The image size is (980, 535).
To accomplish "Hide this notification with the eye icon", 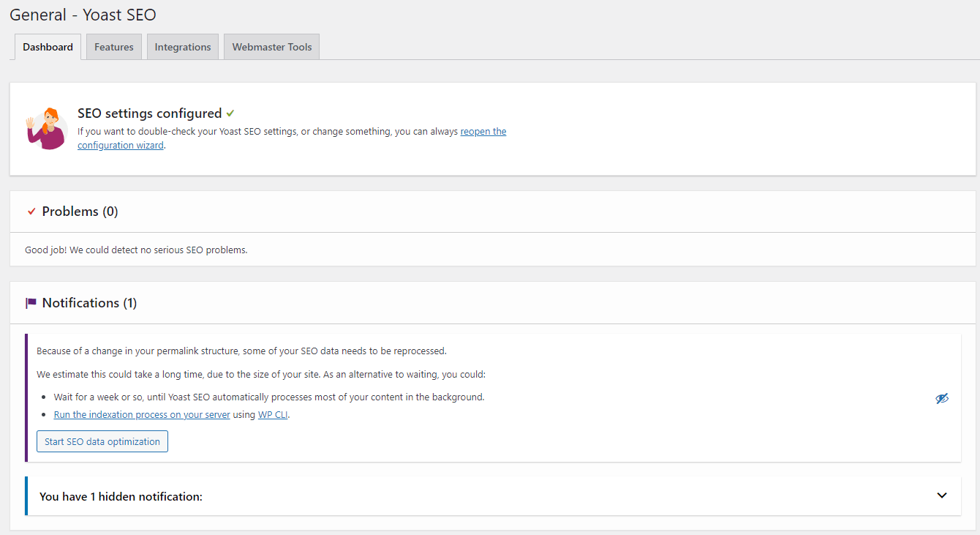I will [x=942, y=398].
